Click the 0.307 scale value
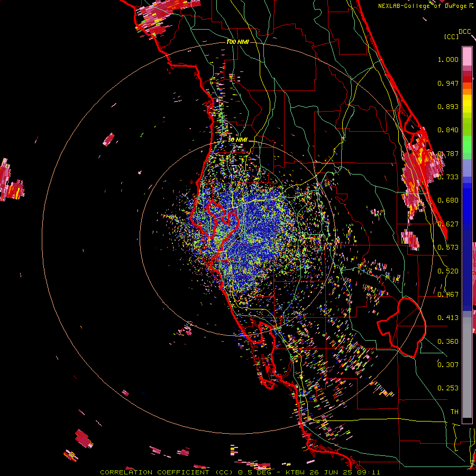 448,364
